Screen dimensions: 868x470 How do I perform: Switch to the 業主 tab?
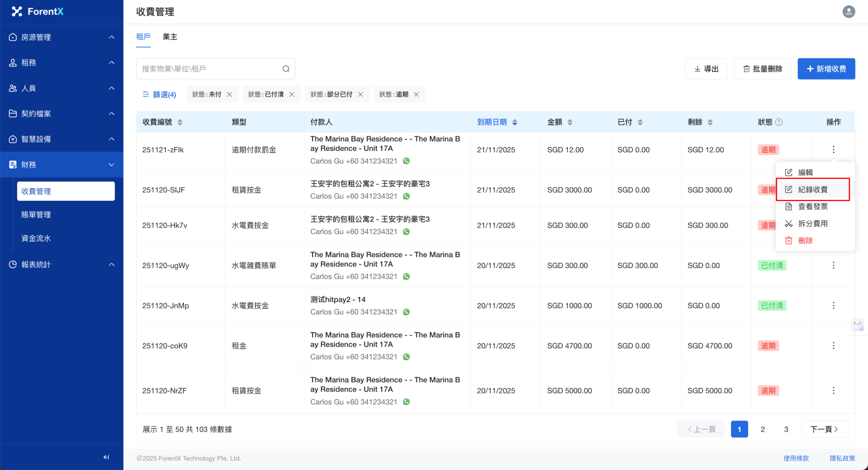pos(169,37)
